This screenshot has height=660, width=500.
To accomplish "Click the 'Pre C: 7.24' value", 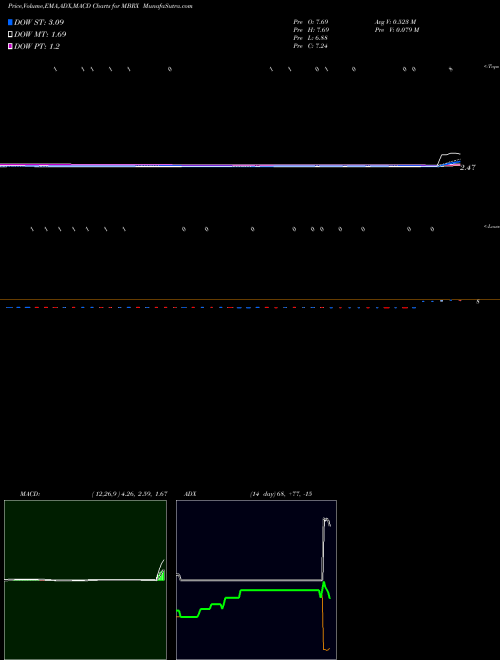I will (x=311, y=46).
